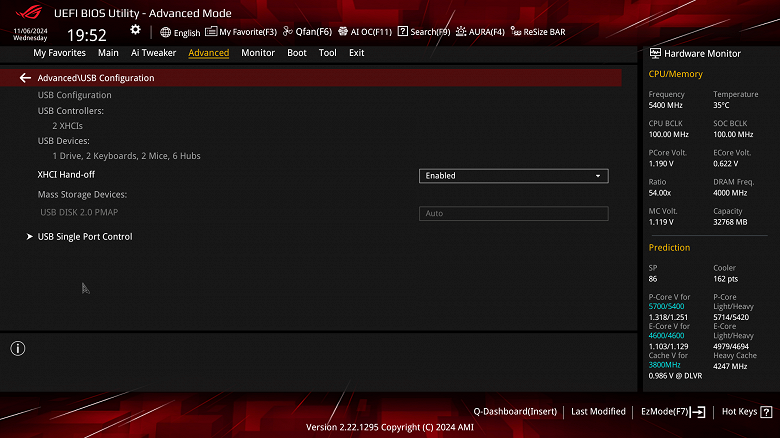780x438 pixels.
Task: Click the AURA light icon
Action: (x=461, y=31)
